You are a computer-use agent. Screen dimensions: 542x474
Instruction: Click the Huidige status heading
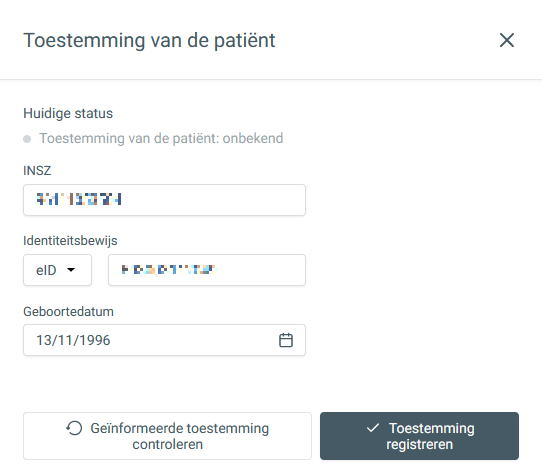click(x=68, y=113)
